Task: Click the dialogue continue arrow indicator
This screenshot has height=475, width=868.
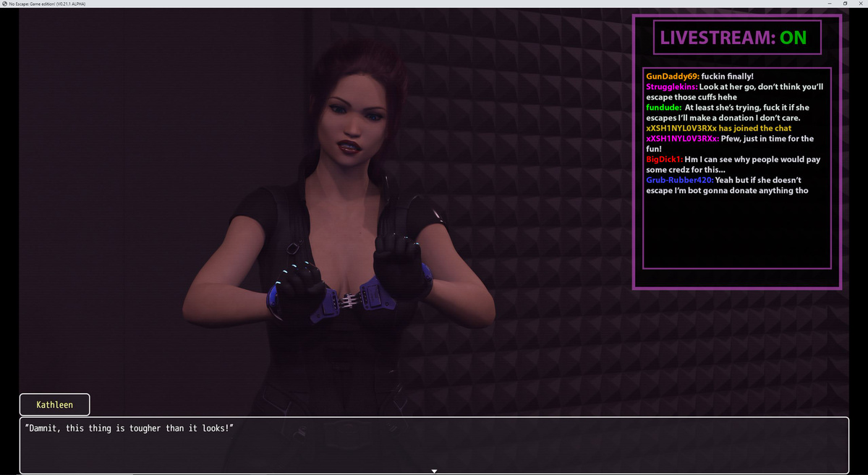Action: [x=434, y=471]
